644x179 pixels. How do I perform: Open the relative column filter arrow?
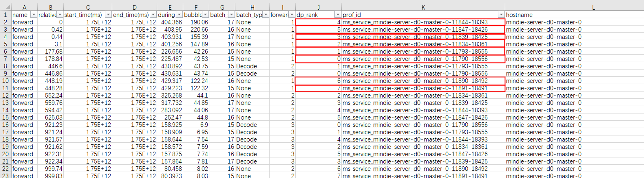pyautogui.click(x=60, y=15)
